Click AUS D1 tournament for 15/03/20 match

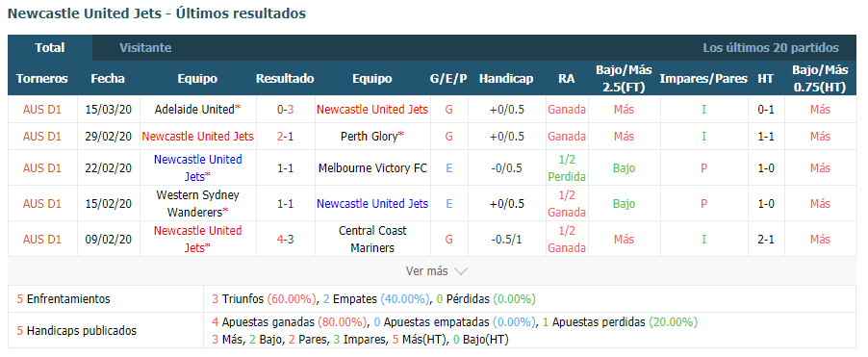click(42, 110)
